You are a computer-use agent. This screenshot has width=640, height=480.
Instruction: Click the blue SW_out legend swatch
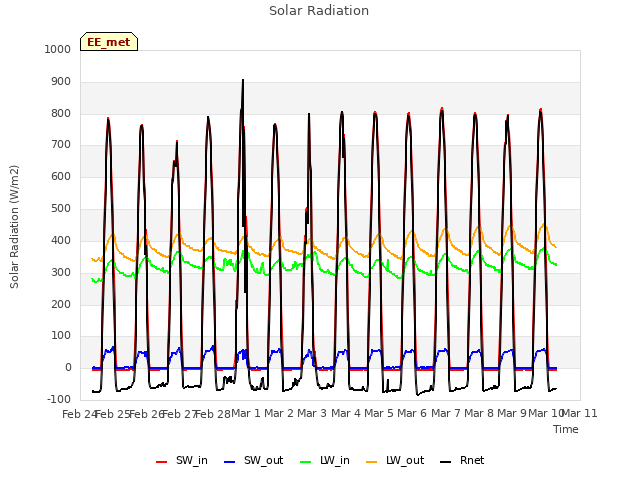click(230, 462)
